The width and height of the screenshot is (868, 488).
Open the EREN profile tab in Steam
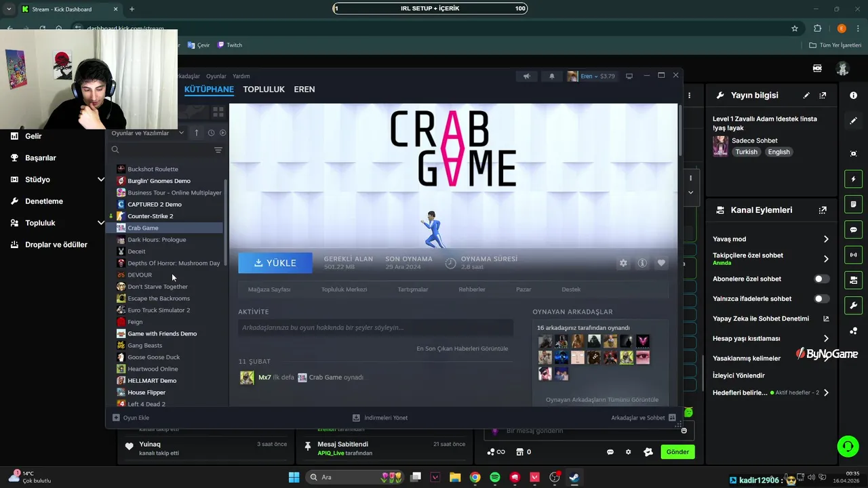[x=304, y=89]
